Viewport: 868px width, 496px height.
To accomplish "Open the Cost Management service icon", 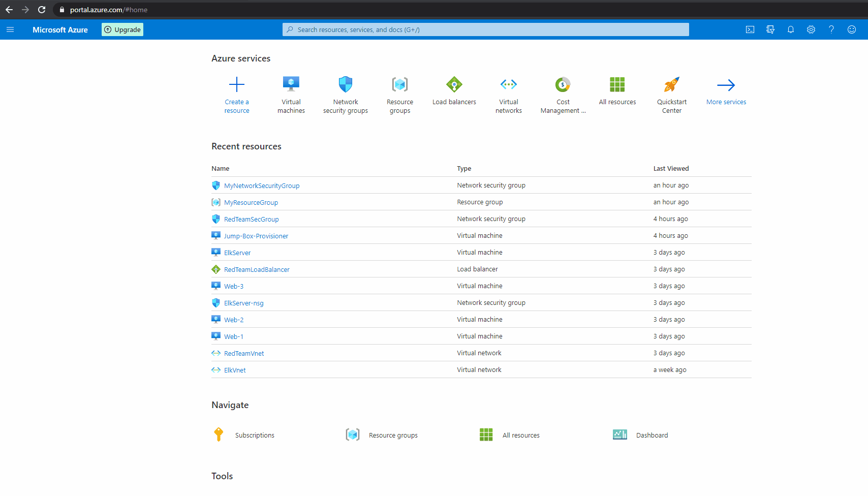I will point(563,84).
